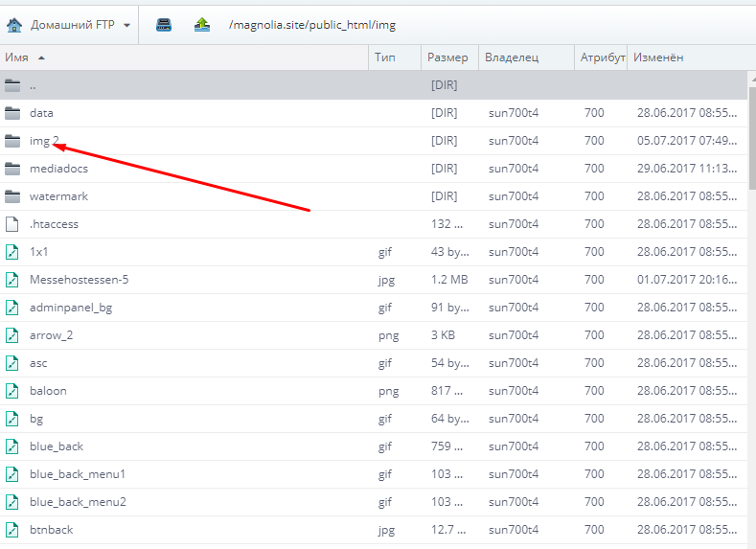Click the Владелец column header
This screenshot has width=756, height=549.
coord(511,57)
